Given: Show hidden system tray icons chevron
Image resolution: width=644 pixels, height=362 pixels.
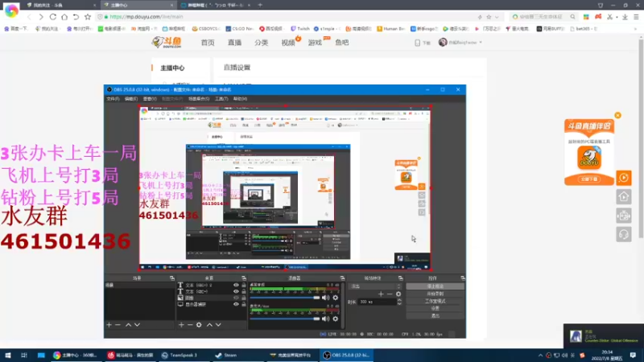Looking at the screenshot, I should click(540, 356).
